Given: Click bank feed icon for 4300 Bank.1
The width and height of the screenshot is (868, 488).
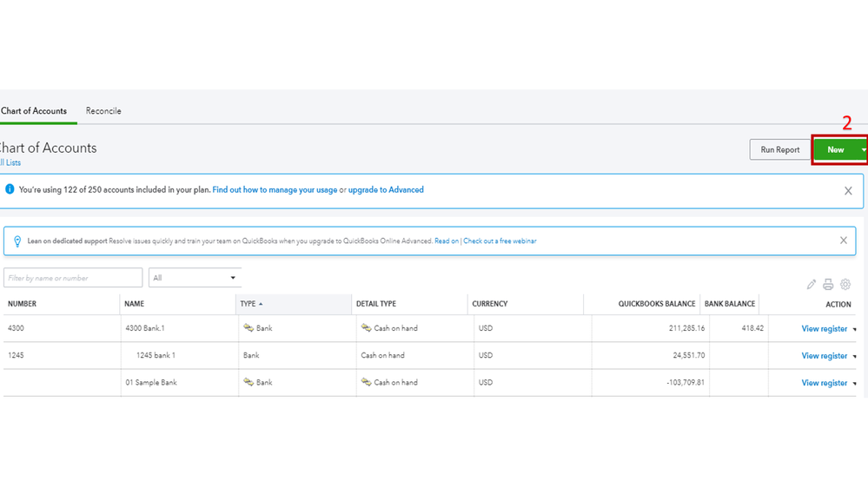Looking at the screenshot, I should coord(248,328).
